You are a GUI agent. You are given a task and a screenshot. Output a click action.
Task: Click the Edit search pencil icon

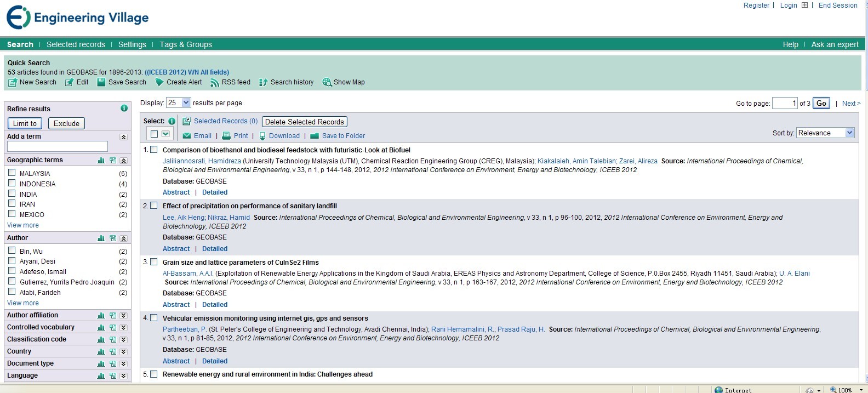(69, 82)
